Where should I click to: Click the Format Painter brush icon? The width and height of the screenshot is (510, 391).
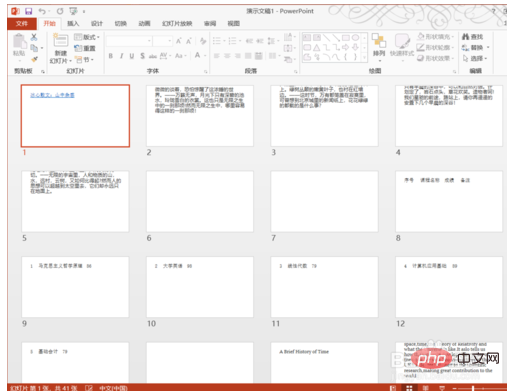(34, 59)
